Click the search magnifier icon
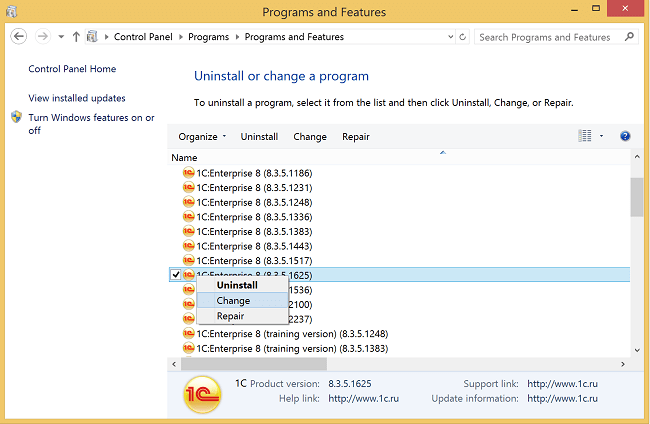Viewport: 650px width, 424px height. (x=629, y=37)
